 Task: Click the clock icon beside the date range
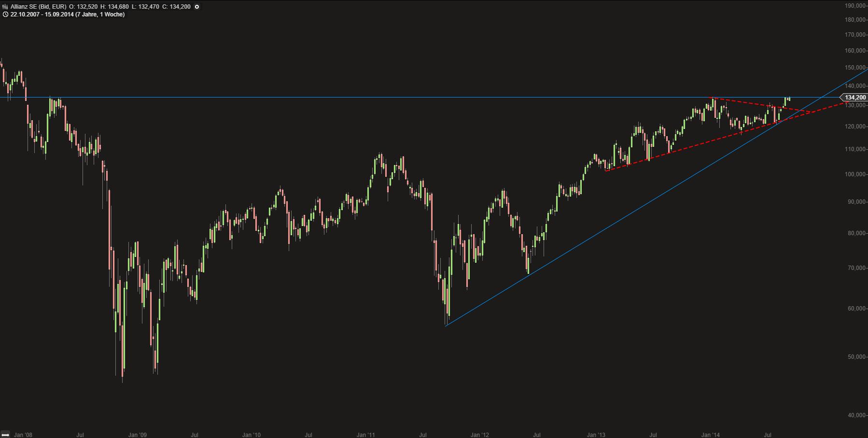click(x=5, y=14)
